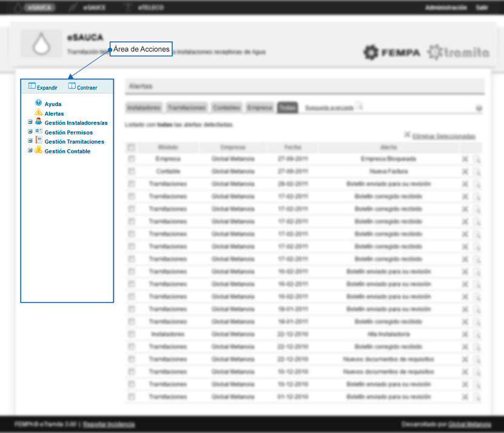Image resolution: width=504 pixels, height=433 pixels.
Task: Switch to the Tramitaciones alerts tab
Action: pyautogui.click(x=187, y=107)
